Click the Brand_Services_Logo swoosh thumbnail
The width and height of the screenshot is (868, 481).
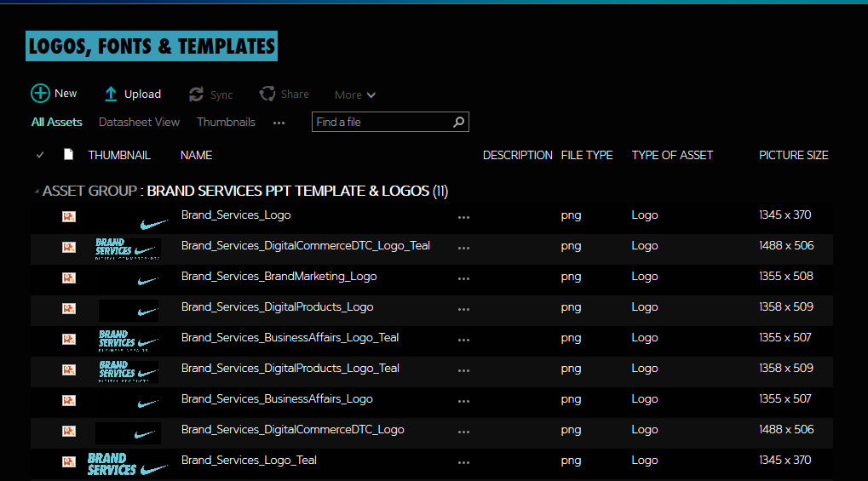coord(153,224)
